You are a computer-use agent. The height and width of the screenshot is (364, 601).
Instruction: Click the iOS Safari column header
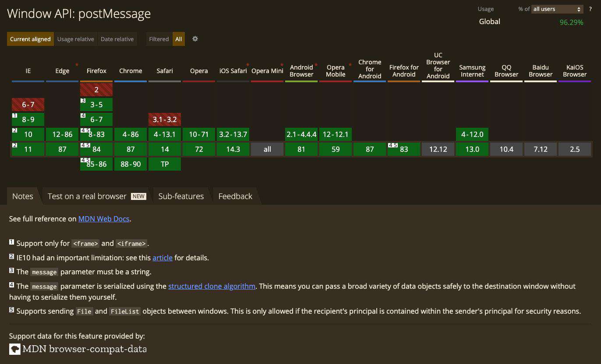click(233, 71)
